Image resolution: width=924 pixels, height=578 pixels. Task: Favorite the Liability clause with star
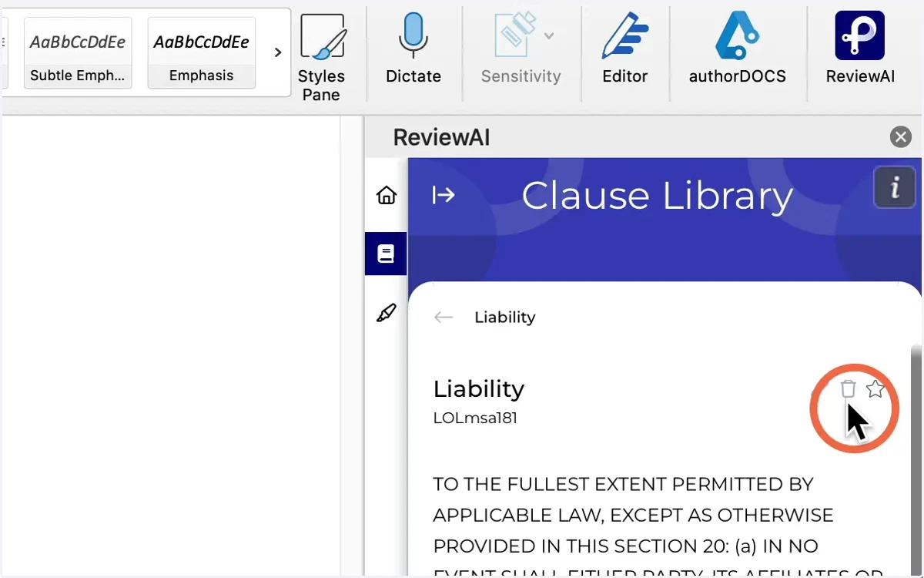click(875, 389)
